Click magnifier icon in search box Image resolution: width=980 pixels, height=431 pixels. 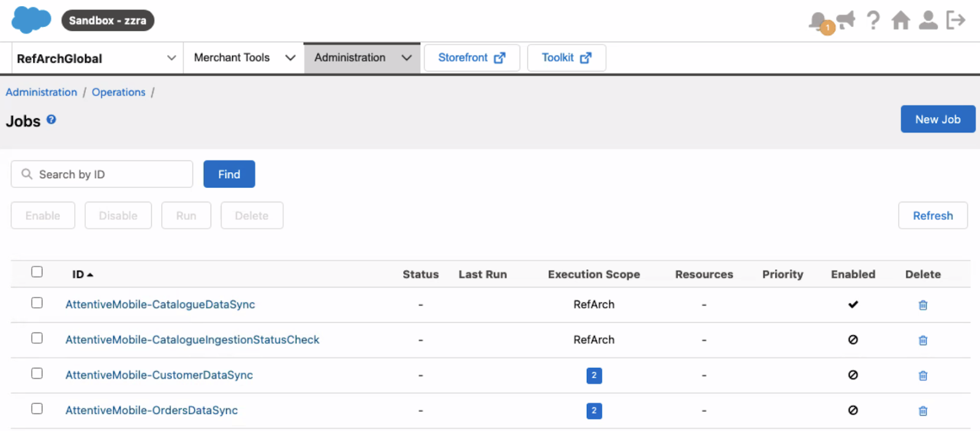[x=27, y=174]
